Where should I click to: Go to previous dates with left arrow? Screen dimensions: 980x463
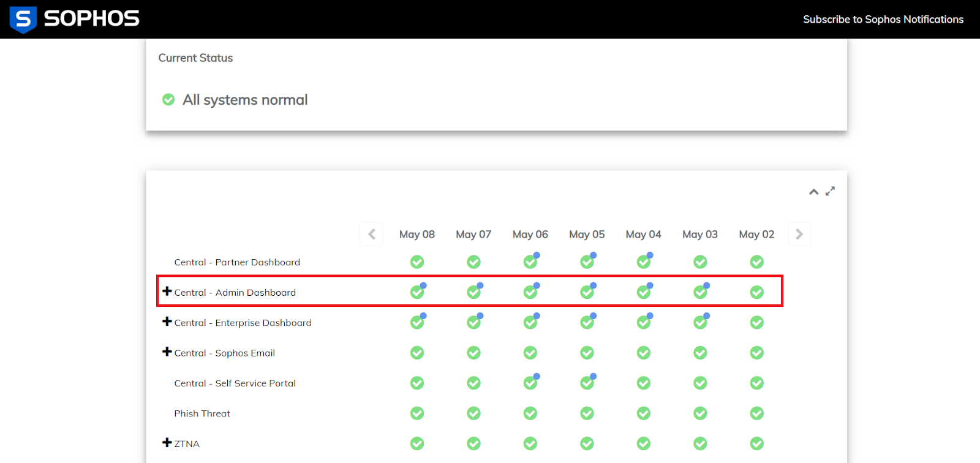click(x=371, y=235)
